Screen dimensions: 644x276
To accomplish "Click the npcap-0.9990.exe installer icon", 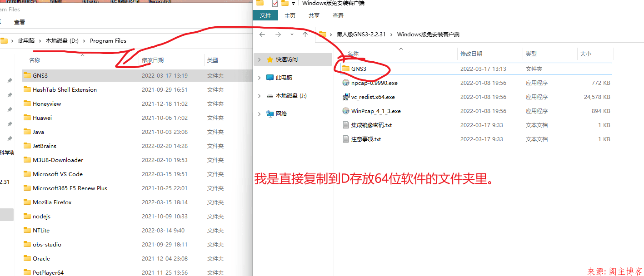I will tap(346, 83).
